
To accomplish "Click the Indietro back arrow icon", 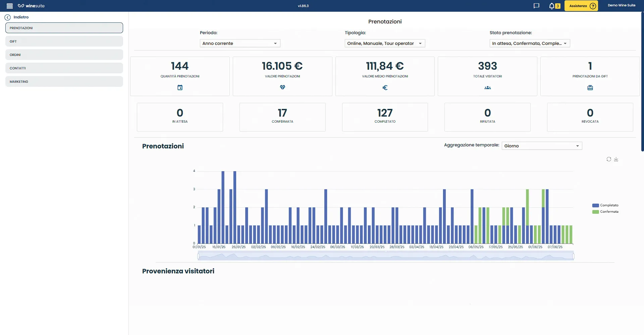I will point(8,17).
